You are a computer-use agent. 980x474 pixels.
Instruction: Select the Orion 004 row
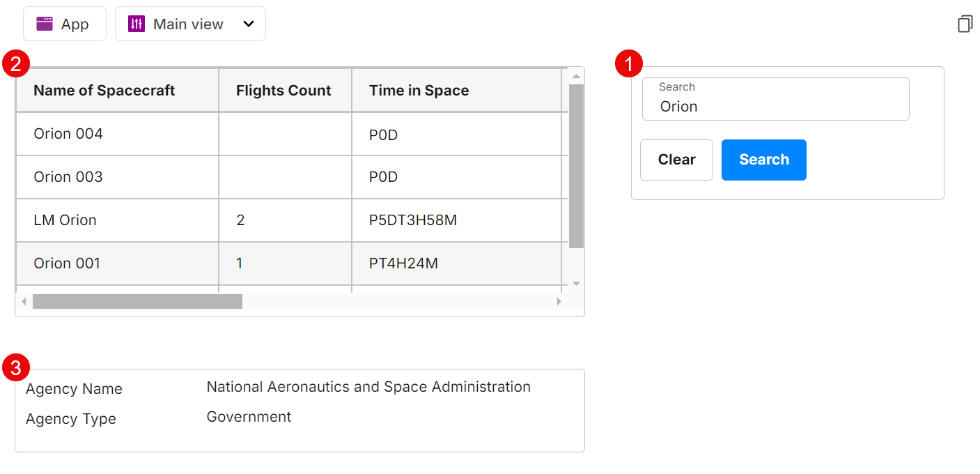point(68,134)
